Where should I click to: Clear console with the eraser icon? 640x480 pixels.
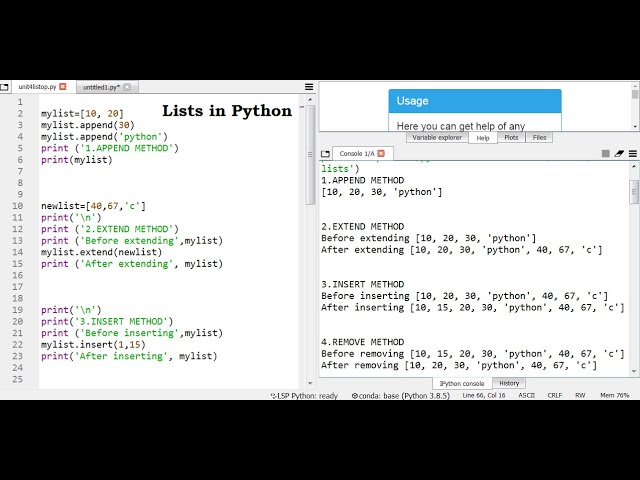pyautogui.click(x=619, y=153)
